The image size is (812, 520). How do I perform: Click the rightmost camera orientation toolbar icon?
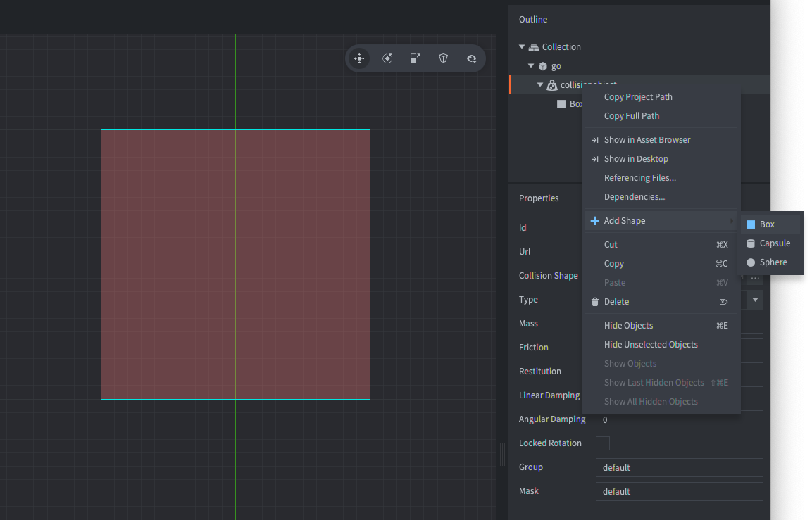[471, 58]
